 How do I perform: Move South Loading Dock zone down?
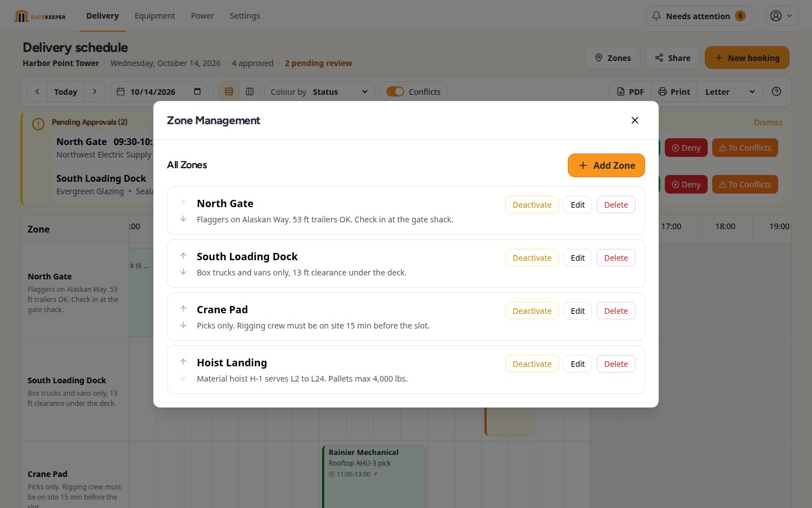tap(183, 272)
